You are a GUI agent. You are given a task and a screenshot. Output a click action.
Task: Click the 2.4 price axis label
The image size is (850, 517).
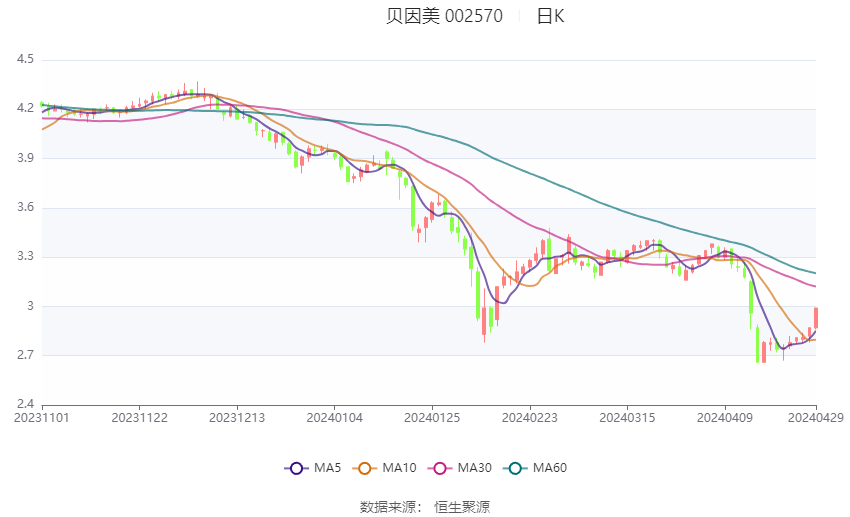(26, 404)
